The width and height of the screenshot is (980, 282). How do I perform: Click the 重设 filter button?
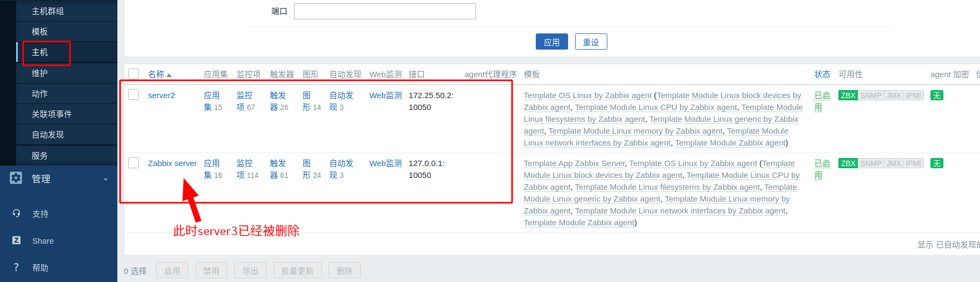(591, 42)
